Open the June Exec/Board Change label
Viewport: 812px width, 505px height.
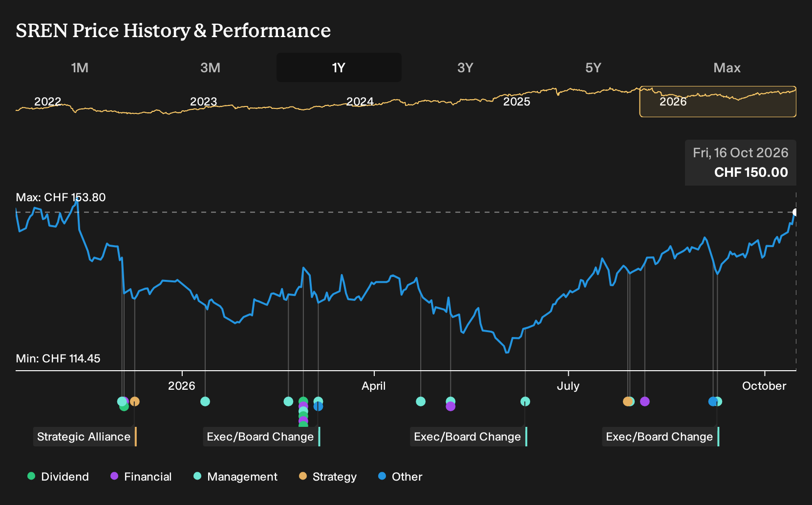(469, 437)
